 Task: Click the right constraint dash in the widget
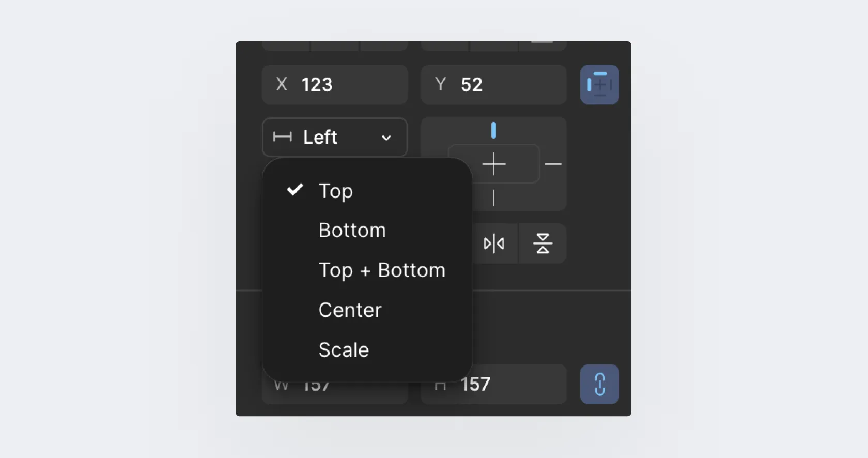pos(553,164)
